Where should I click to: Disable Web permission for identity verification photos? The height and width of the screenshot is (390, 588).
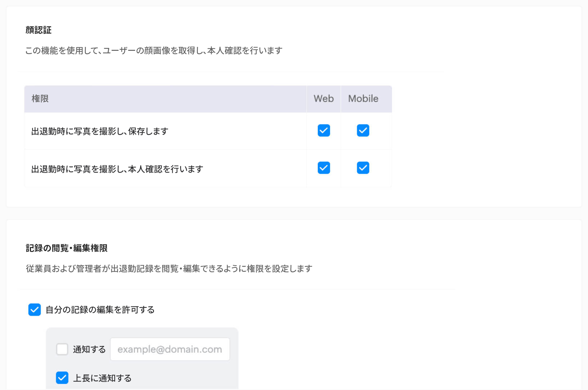pos(323,168)
